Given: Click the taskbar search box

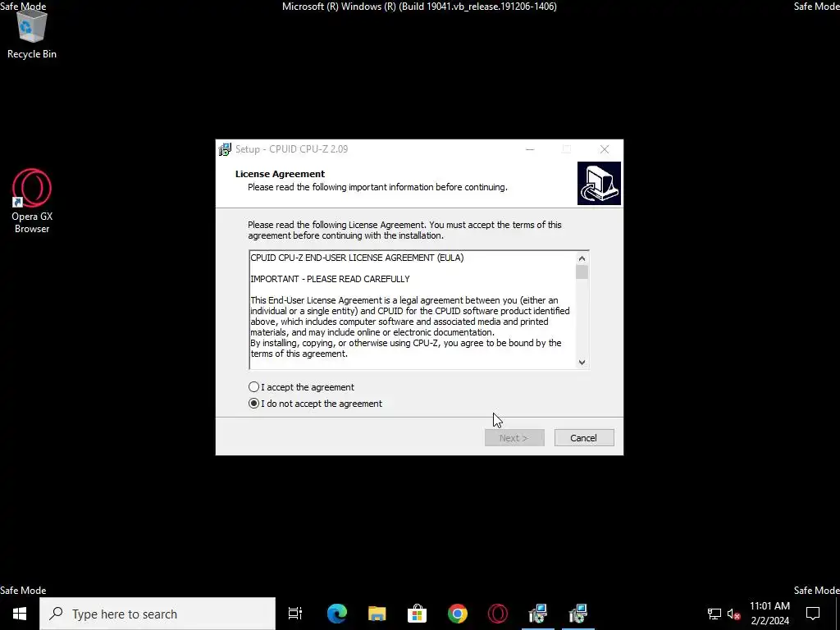Looking at the screenshot, I should click(157, 614).
